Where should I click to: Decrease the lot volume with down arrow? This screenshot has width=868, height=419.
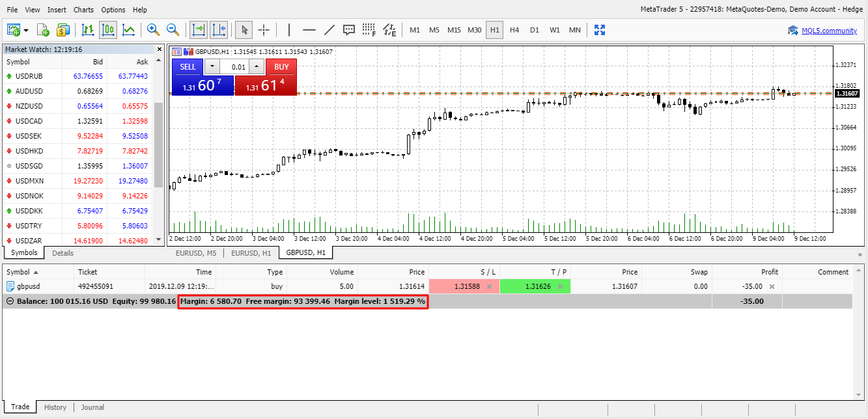point(212,67)
